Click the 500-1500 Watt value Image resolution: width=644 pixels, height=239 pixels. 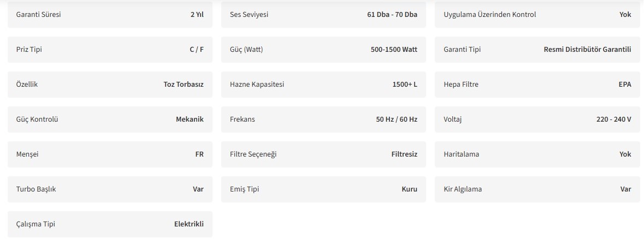[394, 50]
